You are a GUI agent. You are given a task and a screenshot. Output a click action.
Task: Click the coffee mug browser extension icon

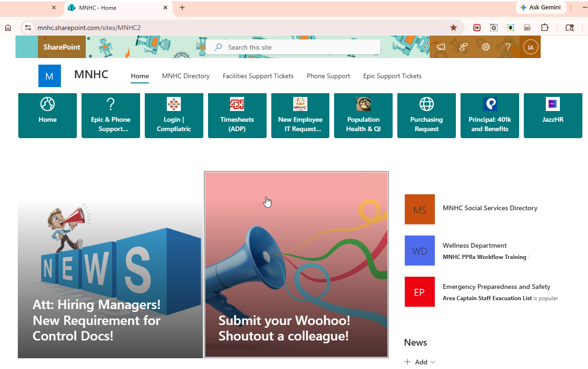click(x=528, y=28)
